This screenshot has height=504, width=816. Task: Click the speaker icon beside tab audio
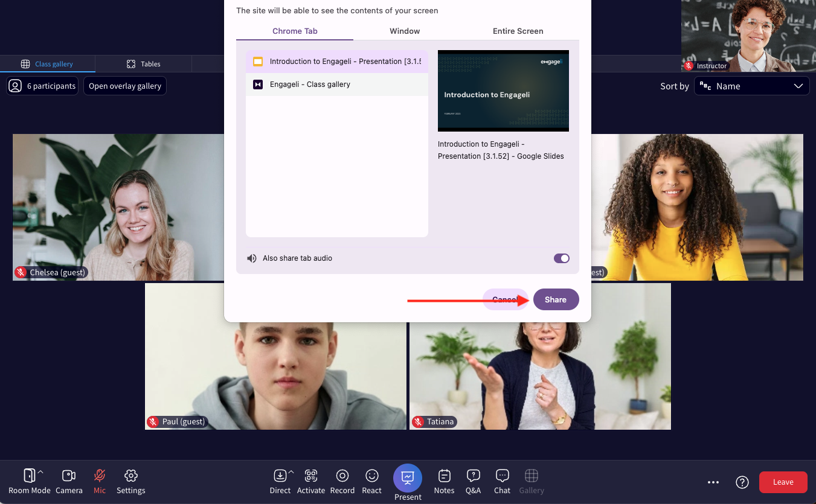tap(252, 258)
